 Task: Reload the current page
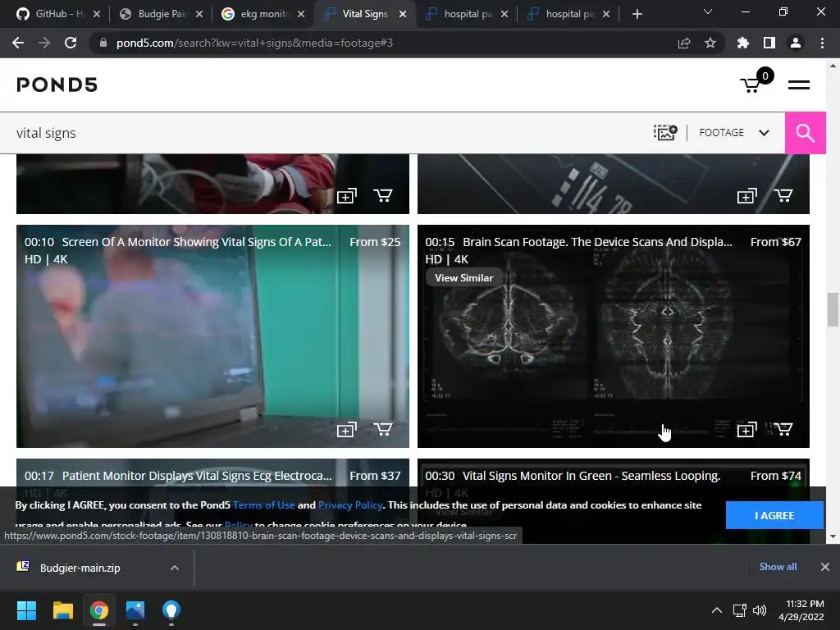point(71,43)
